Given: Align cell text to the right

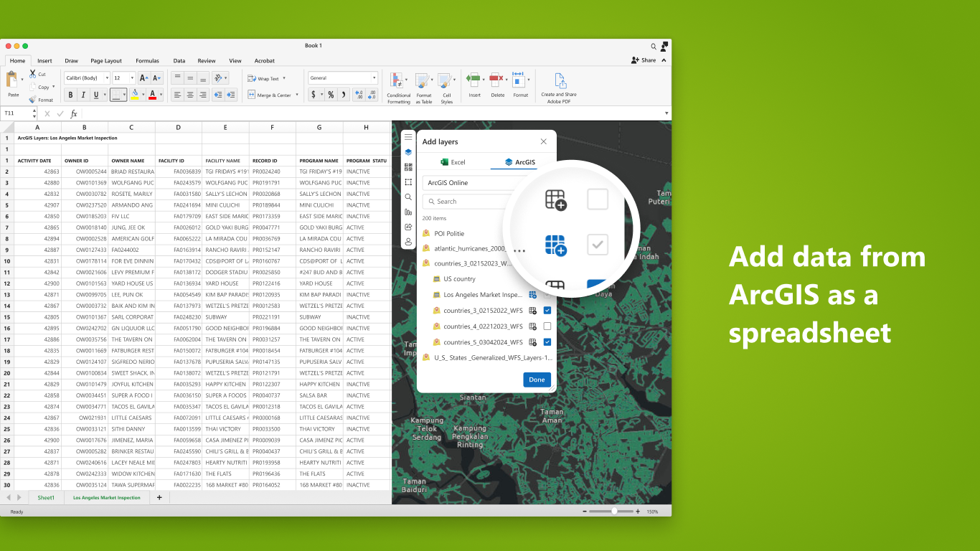Looking at the screenshot, I should [203, 95].
